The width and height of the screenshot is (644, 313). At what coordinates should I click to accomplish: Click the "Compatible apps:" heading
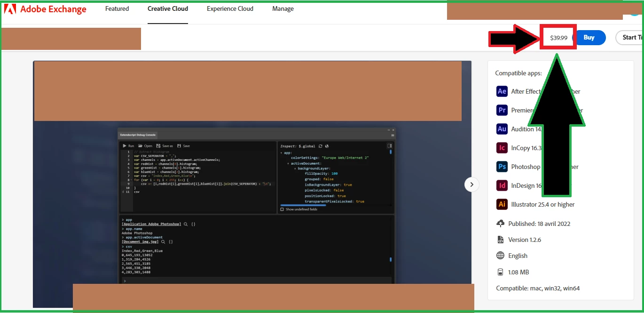(x=518, y=73)
